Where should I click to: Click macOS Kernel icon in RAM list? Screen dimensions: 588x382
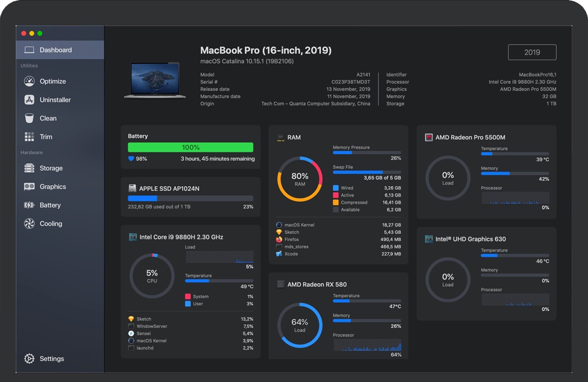[279, 225]
